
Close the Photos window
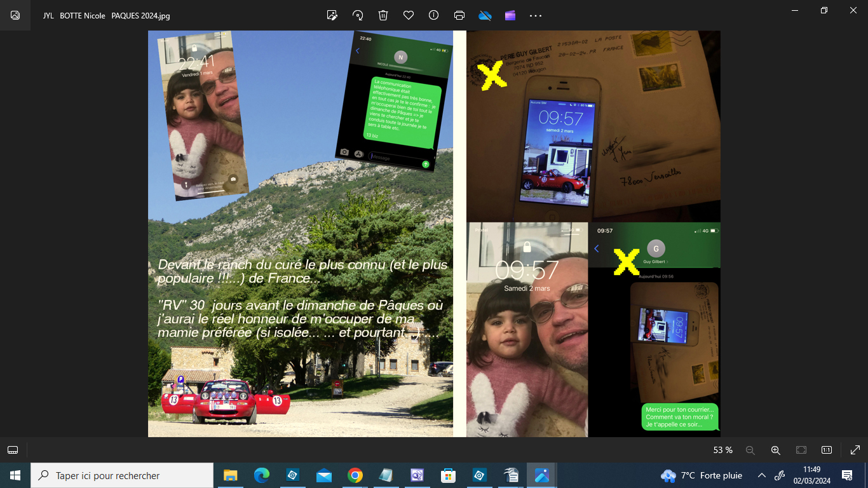coord(853,10)
